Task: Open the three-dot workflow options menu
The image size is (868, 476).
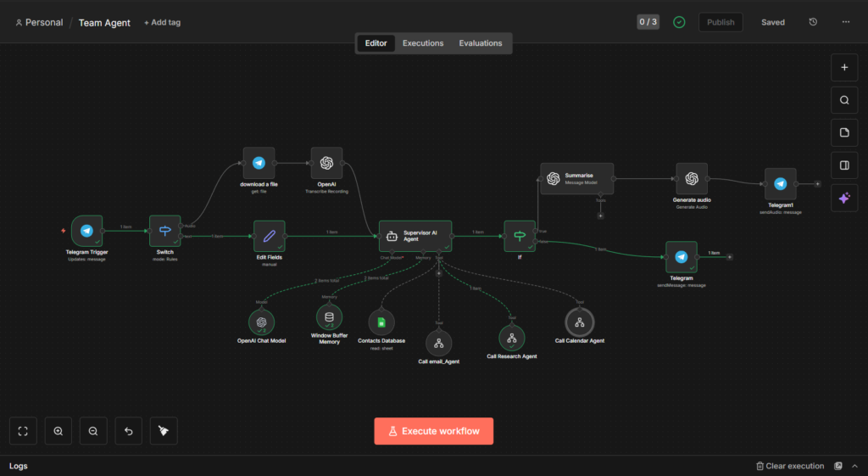Action: coord(845,22)
